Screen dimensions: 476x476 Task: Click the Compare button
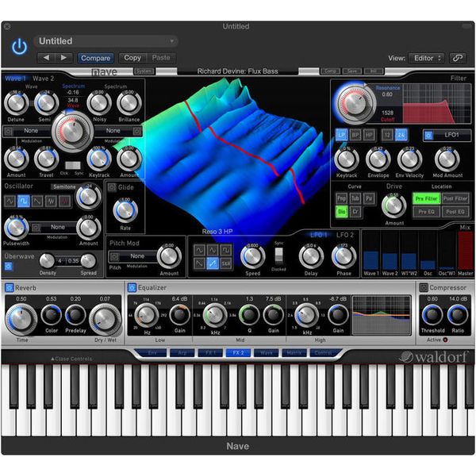(95, 58)
